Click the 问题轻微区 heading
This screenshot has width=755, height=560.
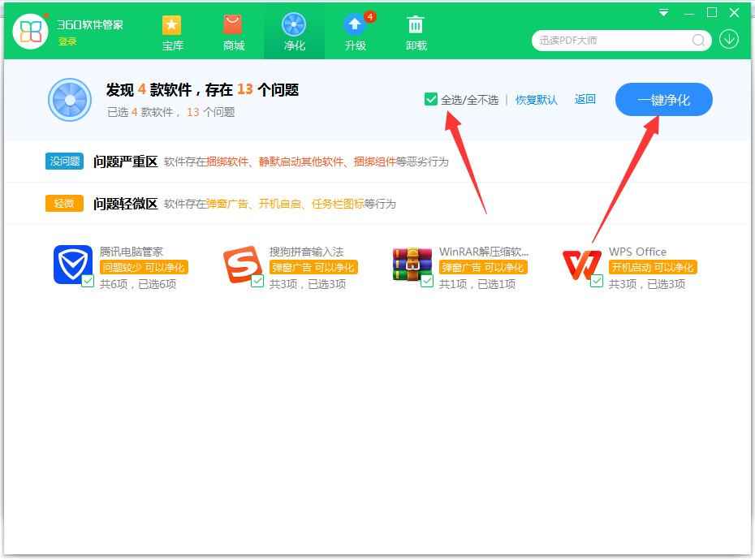(x=126, y=204)
